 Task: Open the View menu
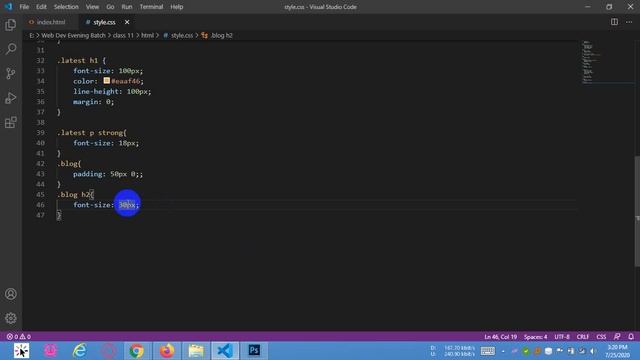(x=92, y=7)
